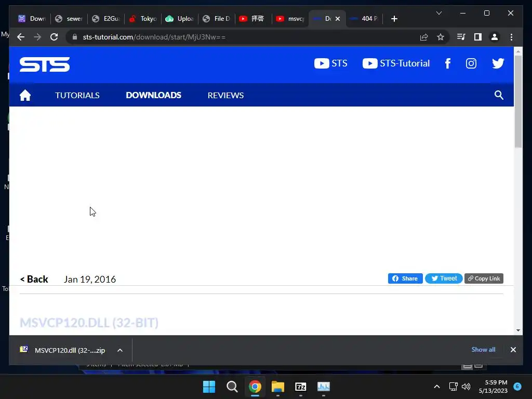Switch to the tab with Japanese title
This screenshot has width=532, height=399.
point(253,19)
